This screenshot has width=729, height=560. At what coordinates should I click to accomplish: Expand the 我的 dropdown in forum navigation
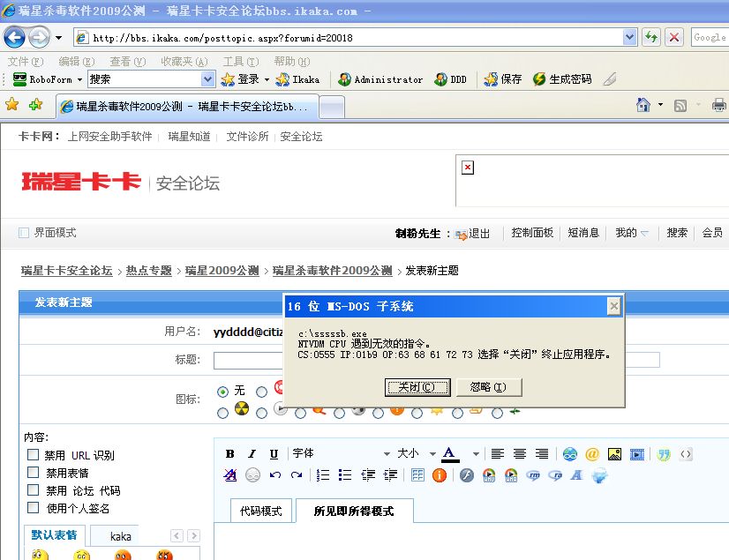pos(644,233)
